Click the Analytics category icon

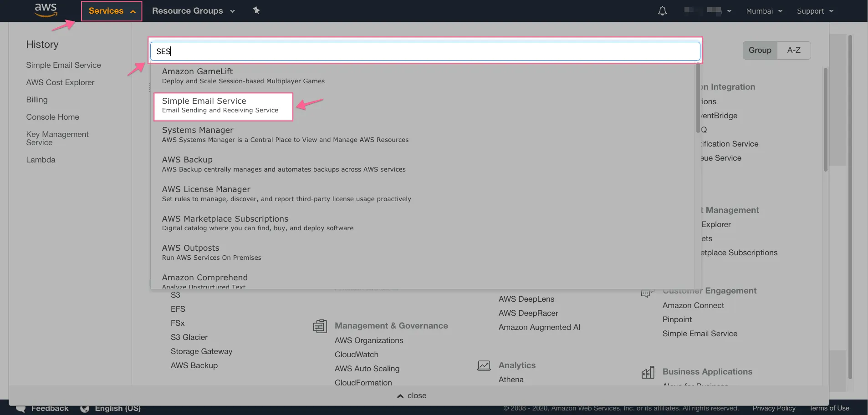click(x=484, y=365)
